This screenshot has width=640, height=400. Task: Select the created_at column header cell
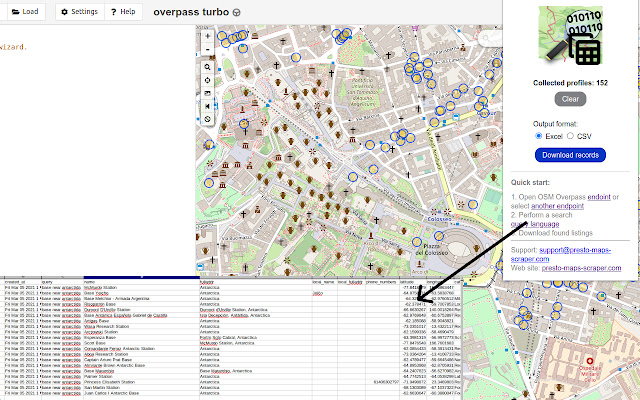23,282
